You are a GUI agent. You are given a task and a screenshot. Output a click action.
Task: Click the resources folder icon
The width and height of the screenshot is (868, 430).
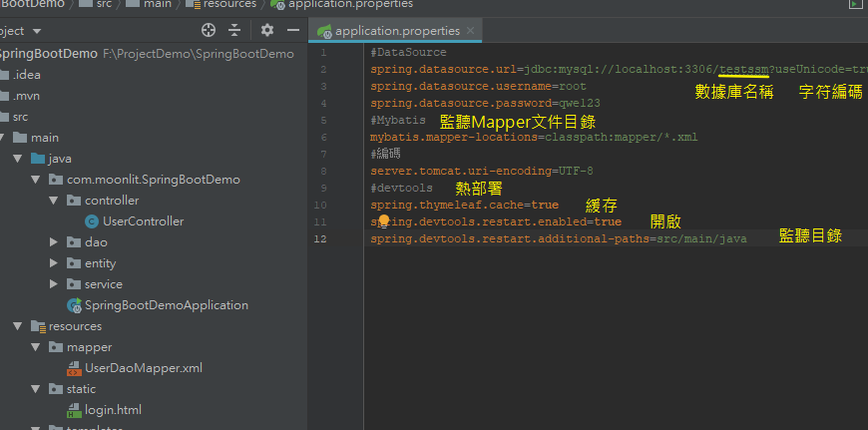pos(38,326)
